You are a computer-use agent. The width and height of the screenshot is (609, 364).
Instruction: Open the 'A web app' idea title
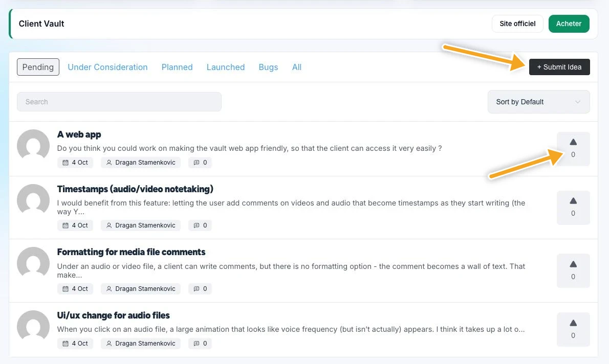click(79, 134)
